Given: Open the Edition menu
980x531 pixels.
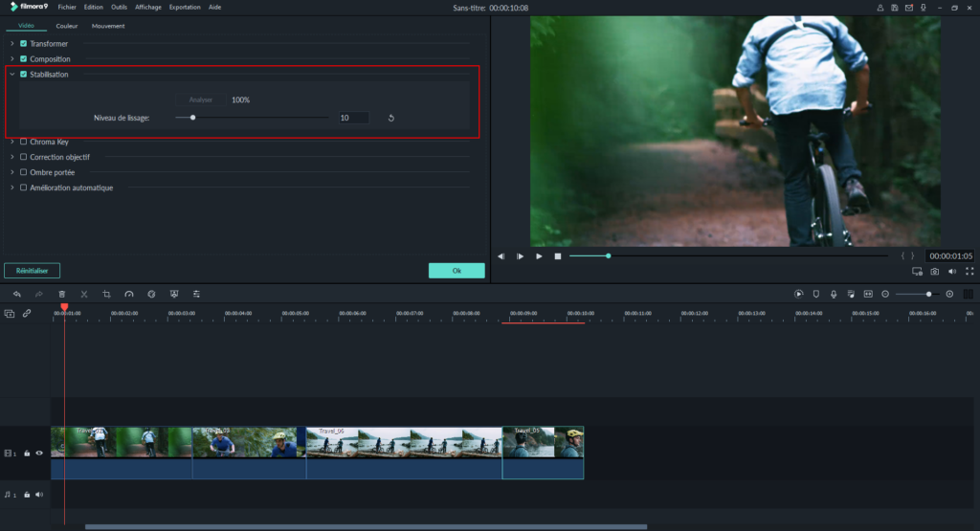Looking at the screenshot, I should 93,8.
